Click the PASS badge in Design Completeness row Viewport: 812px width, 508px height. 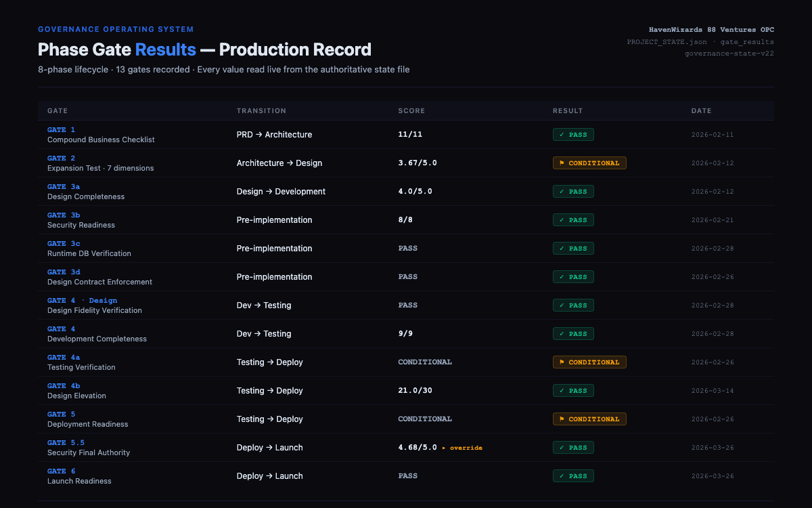(x=573, y=192)
